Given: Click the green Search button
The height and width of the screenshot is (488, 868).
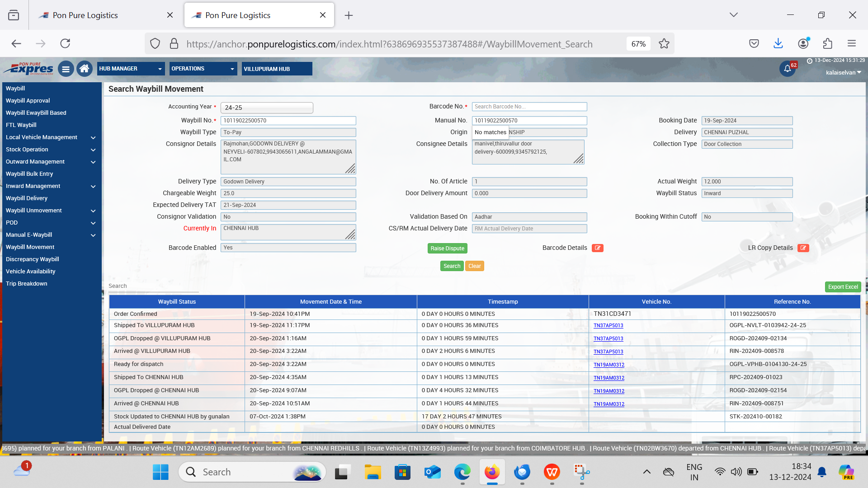Looking at the screenshot, I should (x=452, y=266).
